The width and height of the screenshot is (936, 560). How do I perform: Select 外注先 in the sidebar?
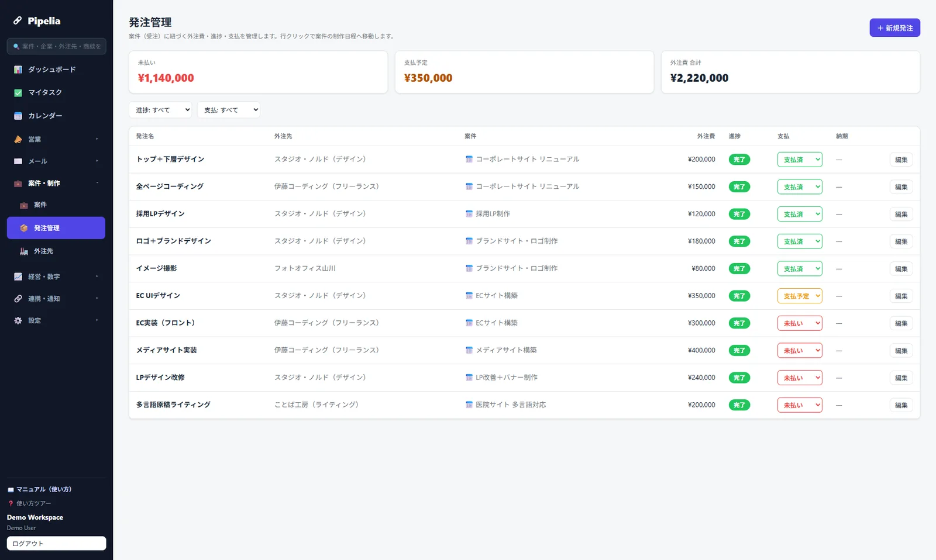point(56,251)
